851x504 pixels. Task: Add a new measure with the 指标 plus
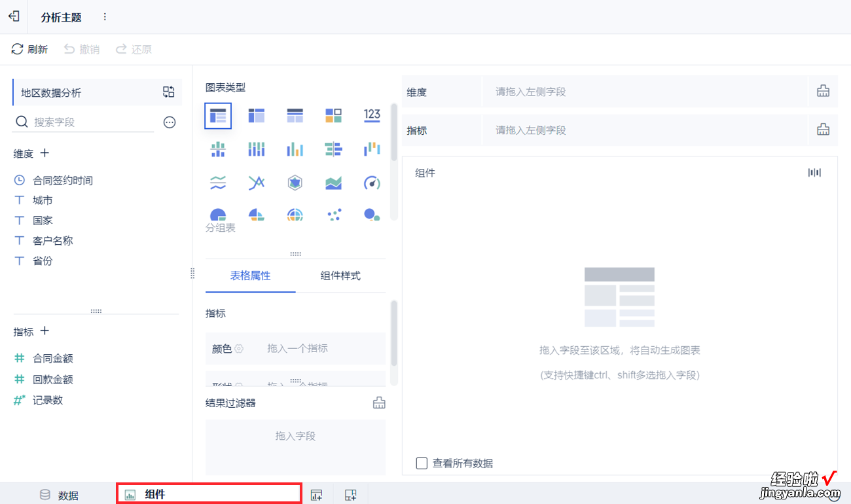point(45,331)
